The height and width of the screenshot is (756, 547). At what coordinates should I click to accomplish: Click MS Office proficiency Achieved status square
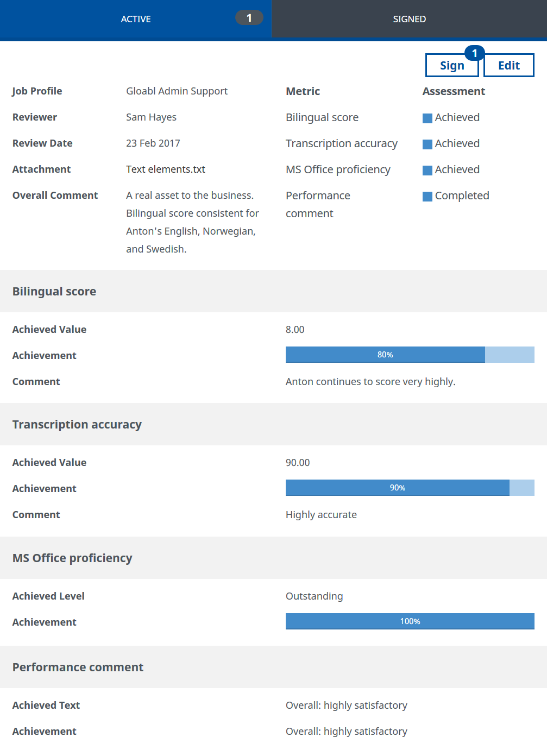427,170
